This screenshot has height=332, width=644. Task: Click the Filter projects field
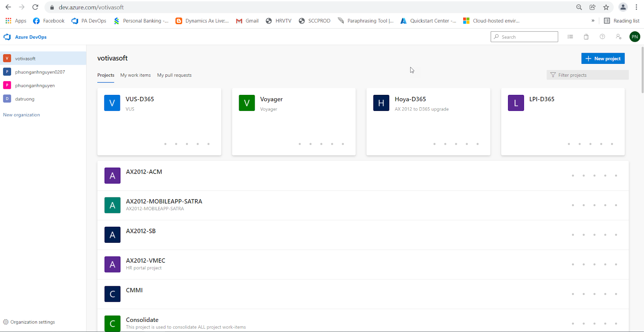click(588, 75)
